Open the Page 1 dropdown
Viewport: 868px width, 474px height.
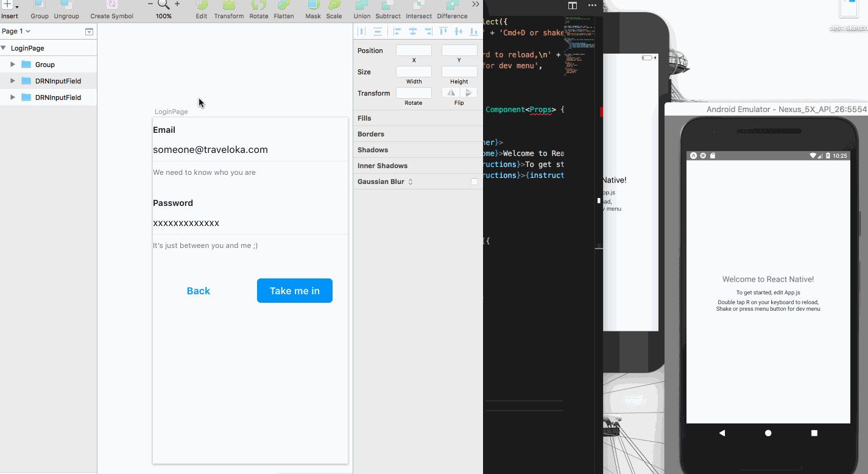coord(16,31)
